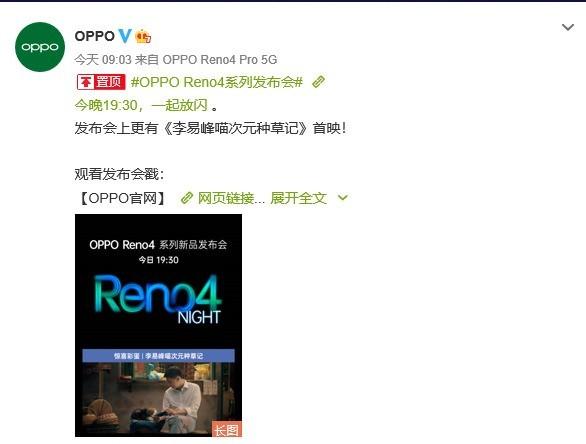
Task: Click the glowing Reno4 logo in poster
Action: pos(158,295)
